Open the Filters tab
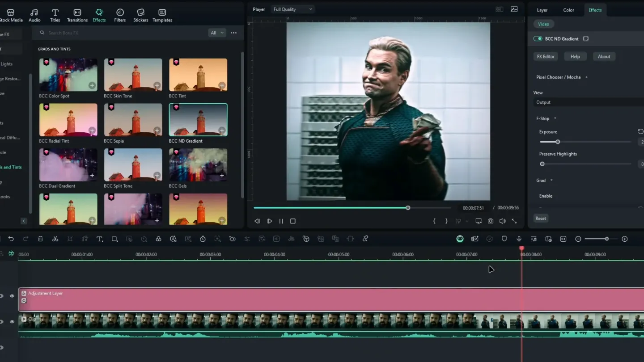This screenshot has height=362, width=644. click(x=120, y=15)
